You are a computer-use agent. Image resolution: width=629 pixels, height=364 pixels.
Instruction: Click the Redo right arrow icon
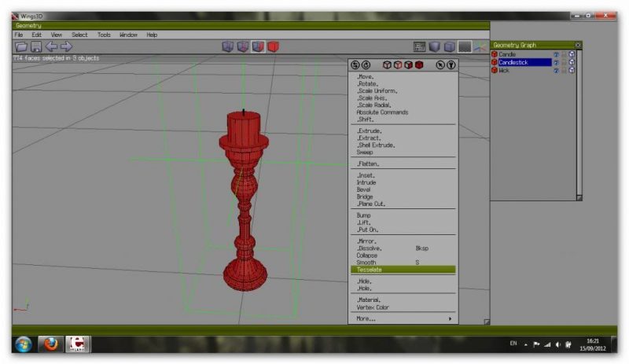click(x=66, y=47)
